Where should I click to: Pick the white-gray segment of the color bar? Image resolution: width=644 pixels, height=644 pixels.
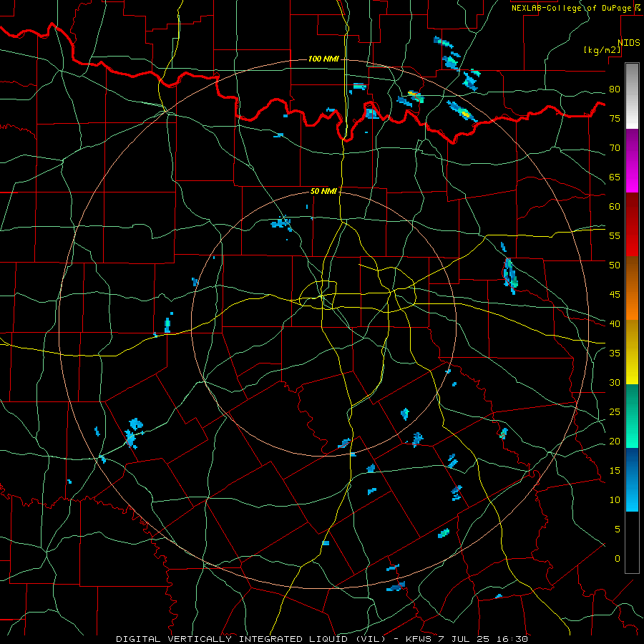[632, 96]
